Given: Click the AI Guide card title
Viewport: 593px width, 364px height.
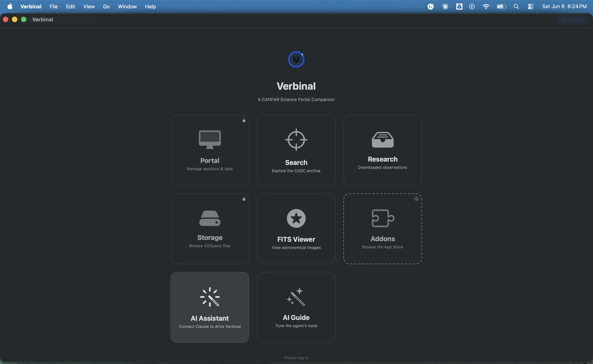Looking at the screenshot, I should [x=296, y=318].
